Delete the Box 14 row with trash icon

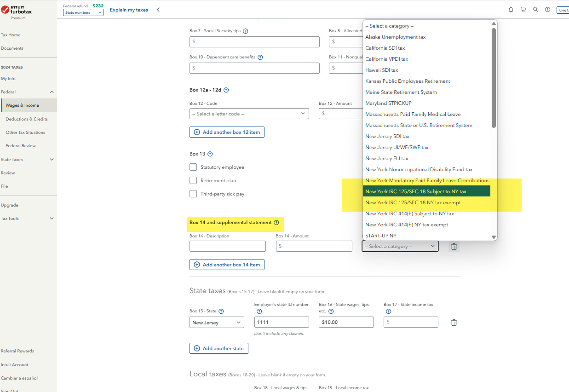click(454, 247)
